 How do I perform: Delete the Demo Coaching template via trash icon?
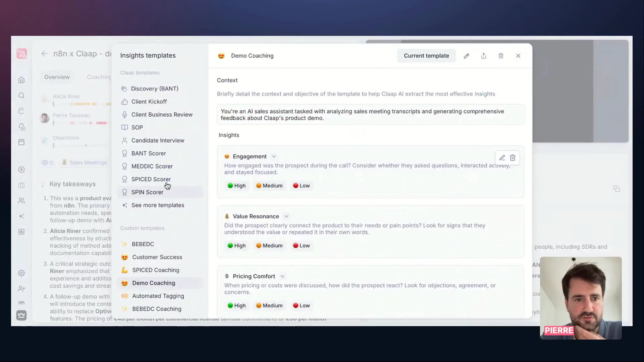(x=501, y=56)
